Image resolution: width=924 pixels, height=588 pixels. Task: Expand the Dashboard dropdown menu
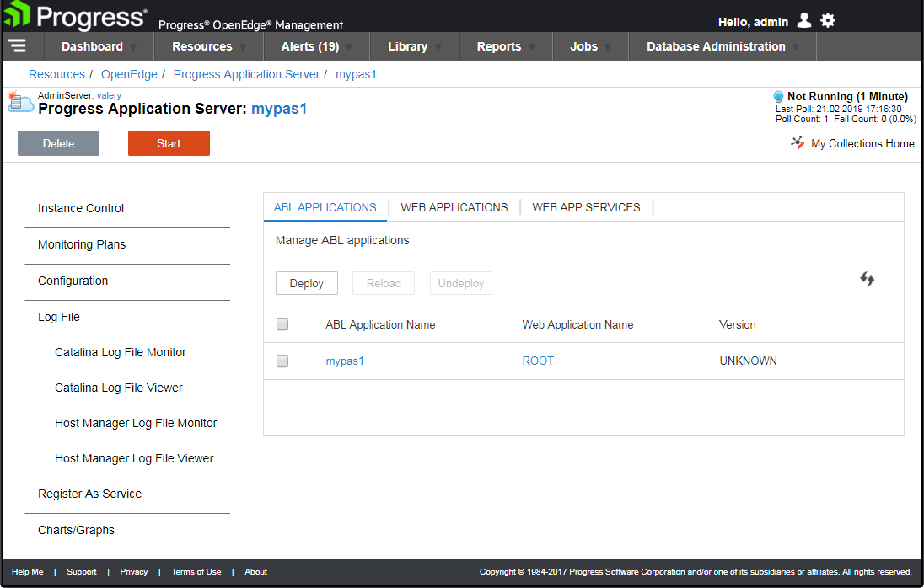click(99, 46)
